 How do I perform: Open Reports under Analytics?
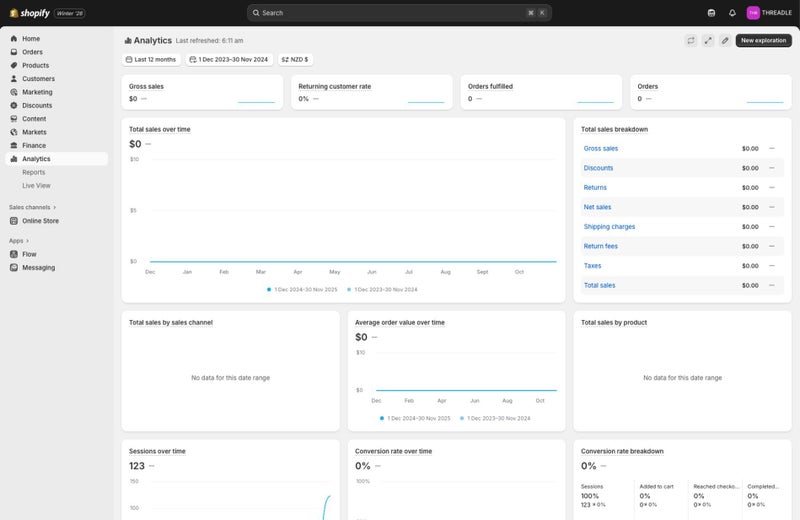[x=34, y=172]
